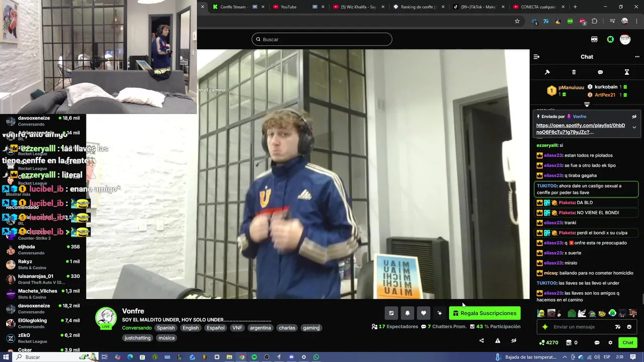644x362 pixels.
Task: Toggle the notification bell for Vonfre
Action: (x=408, y=313)
